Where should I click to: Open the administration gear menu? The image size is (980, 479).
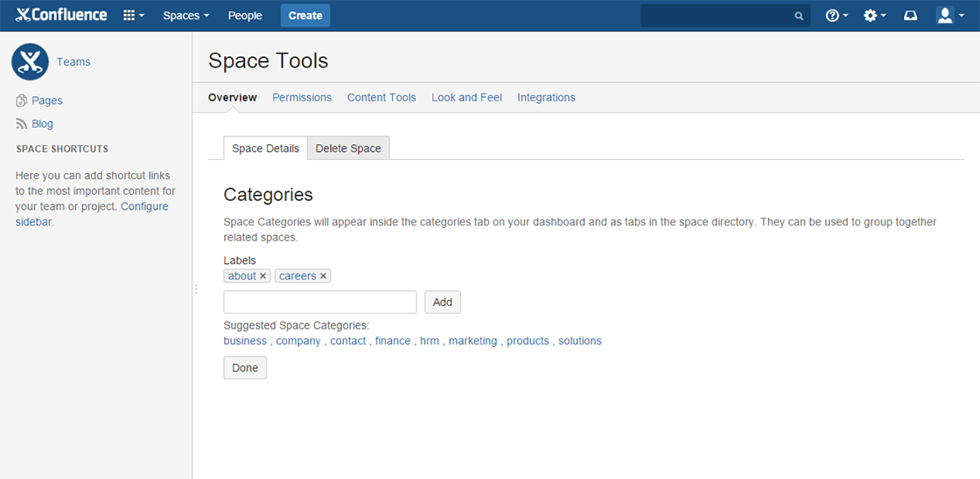874,16
